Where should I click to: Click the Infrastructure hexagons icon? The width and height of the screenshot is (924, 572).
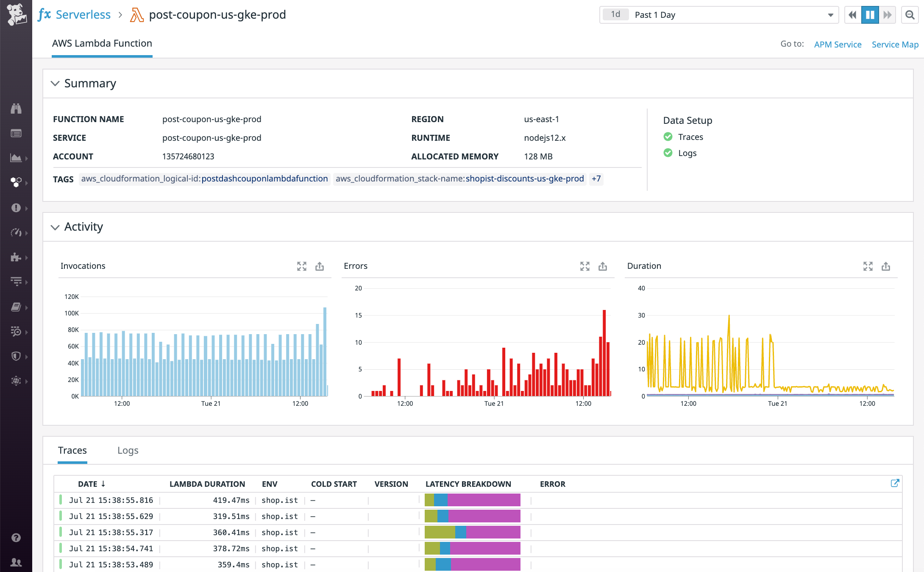click(16, 182)
